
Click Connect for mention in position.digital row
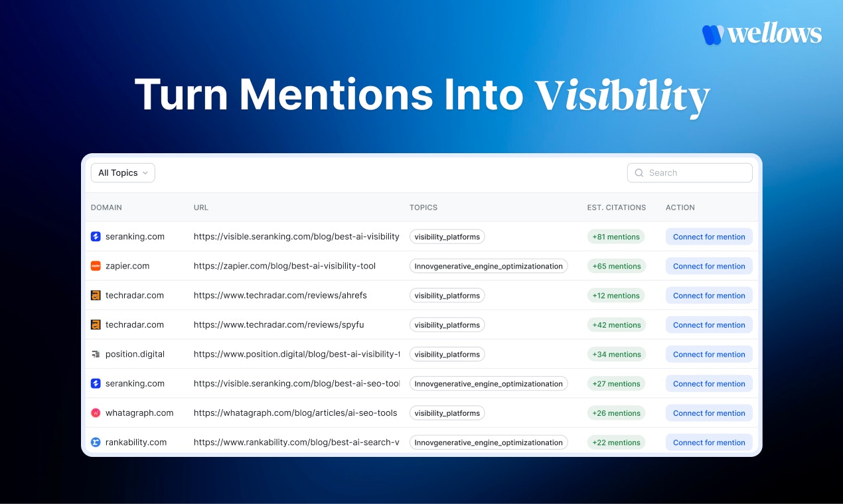click(709, 354)
